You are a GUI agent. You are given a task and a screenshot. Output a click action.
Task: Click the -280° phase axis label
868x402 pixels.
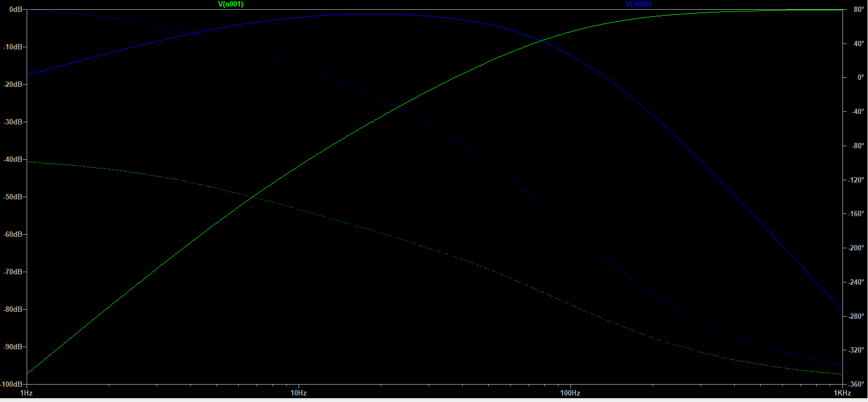856,317
